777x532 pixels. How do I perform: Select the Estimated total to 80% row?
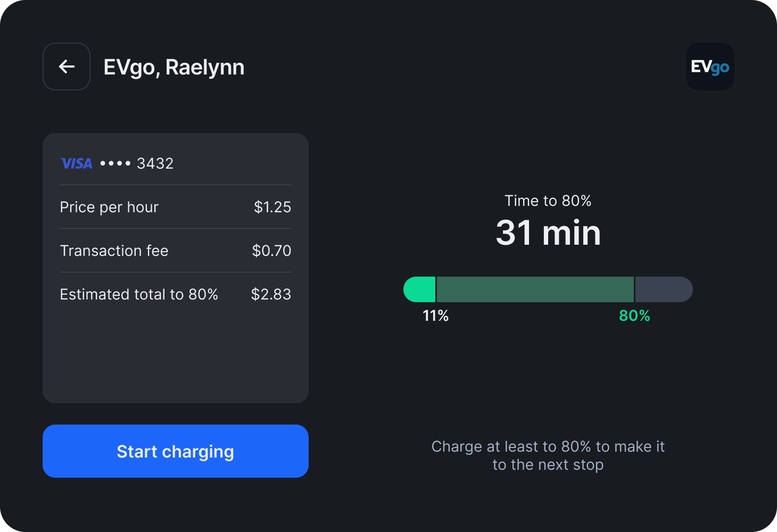(x=175, y=294)
